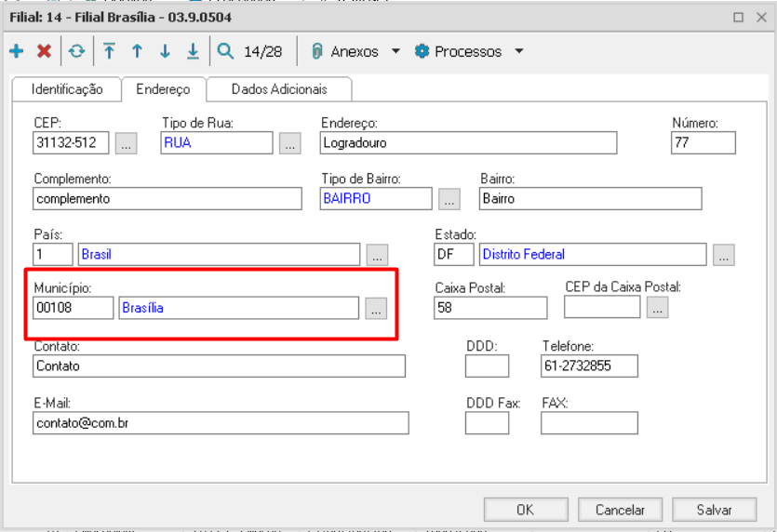Click the País name field Brasil
The width and height of the screenshot is (777, 532).
(219, 254)
